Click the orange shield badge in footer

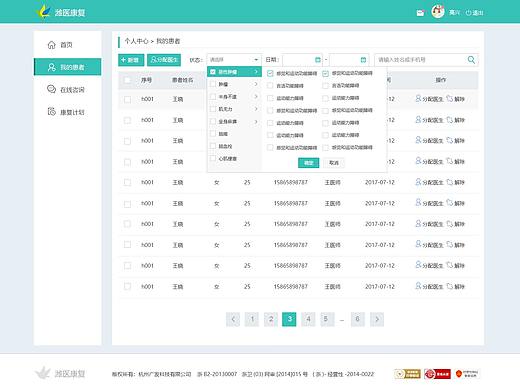pos(467,374)
